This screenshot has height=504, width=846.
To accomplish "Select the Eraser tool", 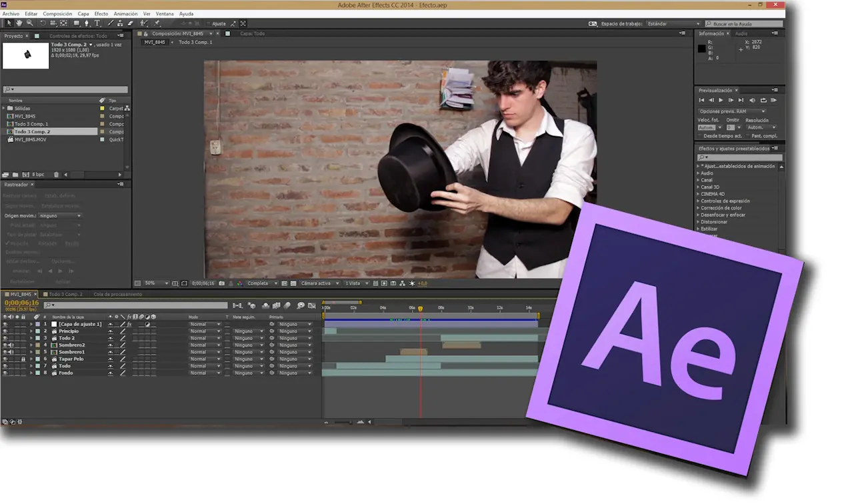I will tap(131, 23).
